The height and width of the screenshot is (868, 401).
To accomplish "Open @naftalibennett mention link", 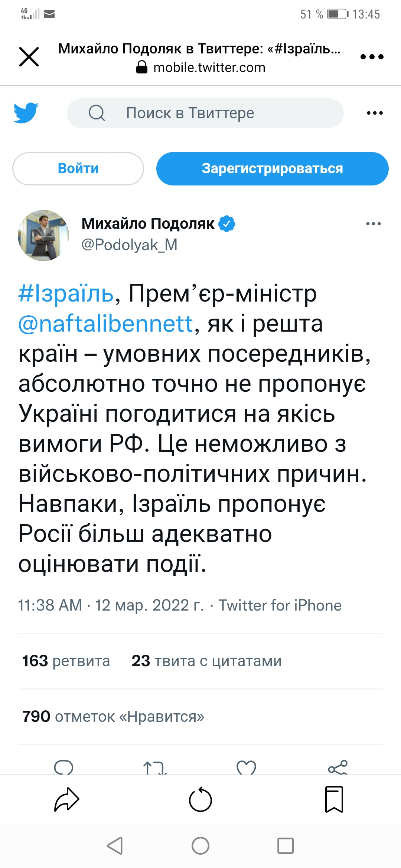I will 106,324.
